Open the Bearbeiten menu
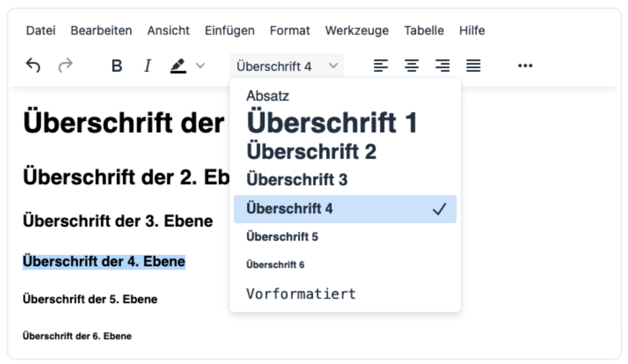 [x=101, y=30]
